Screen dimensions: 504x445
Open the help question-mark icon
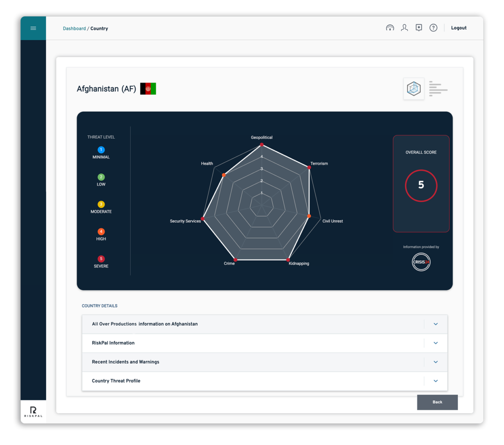pos(433,28)
